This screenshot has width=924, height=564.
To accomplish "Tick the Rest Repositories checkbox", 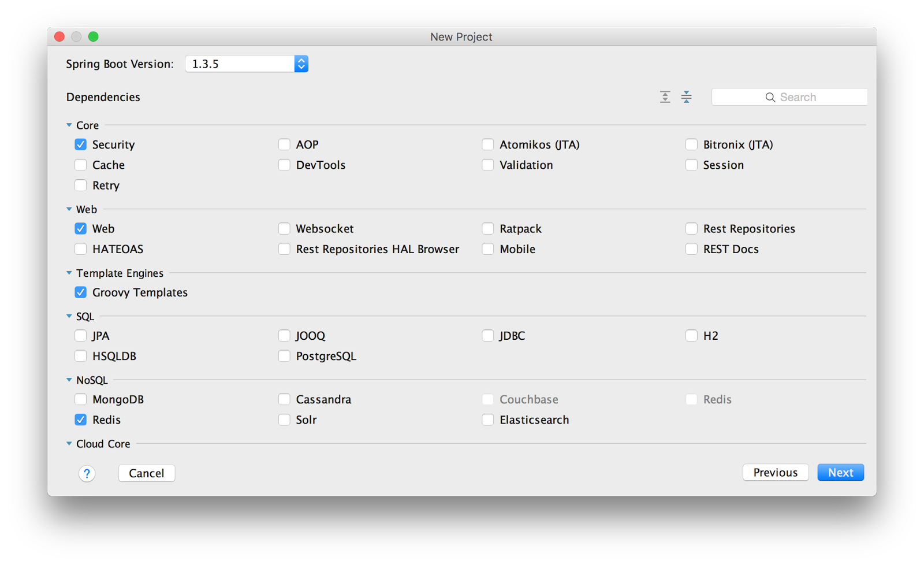I will (691, 228).
